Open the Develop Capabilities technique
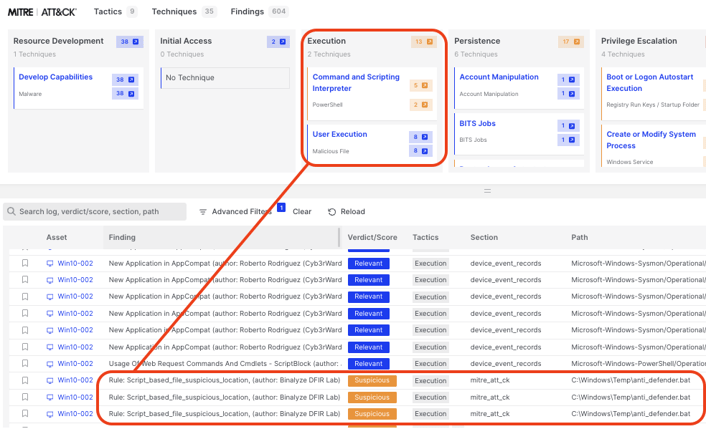This screenshot has width=706, height=429. (x=55, y=77)
